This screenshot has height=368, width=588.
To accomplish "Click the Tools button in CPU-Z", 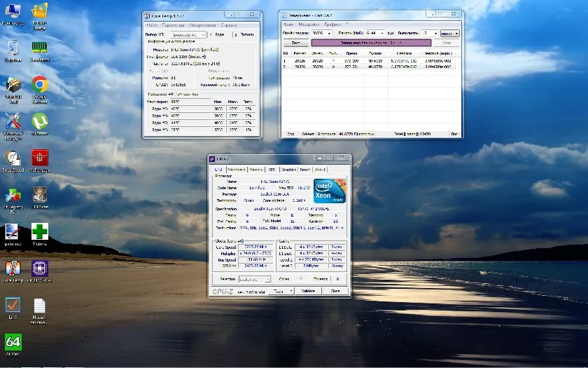I will (279, 291).
